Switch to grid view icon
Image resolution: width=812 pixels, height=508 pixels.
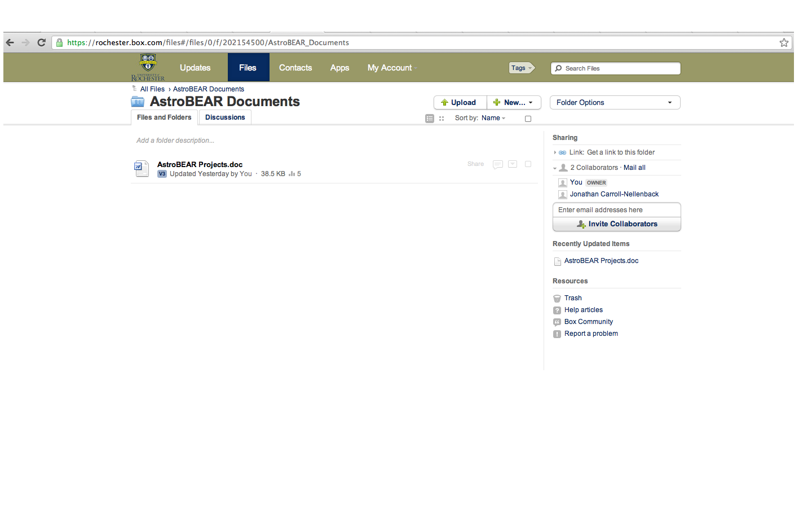tap(442, 119)
